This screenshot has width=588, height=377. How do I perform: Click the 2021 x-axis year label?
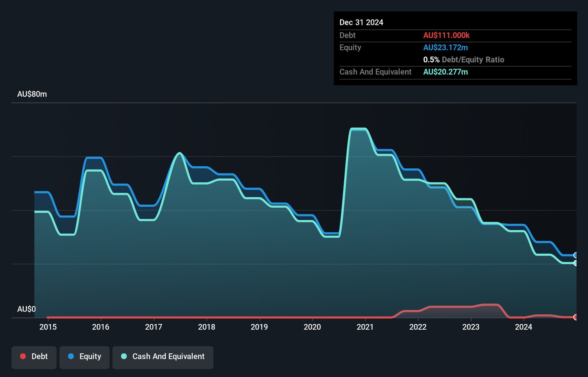[x=365, y=327]
